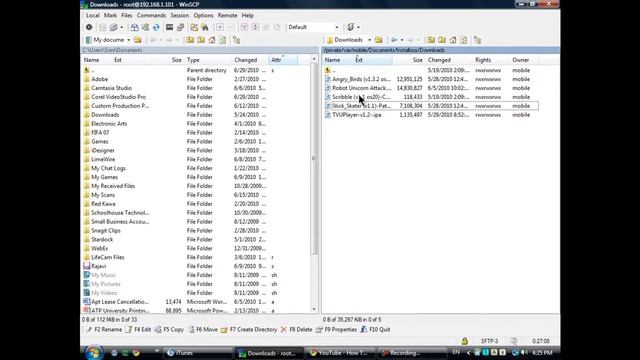This screenshot has height=360, width=640.
Task: Refresh the local panel file list
Action: coord(222,40)
